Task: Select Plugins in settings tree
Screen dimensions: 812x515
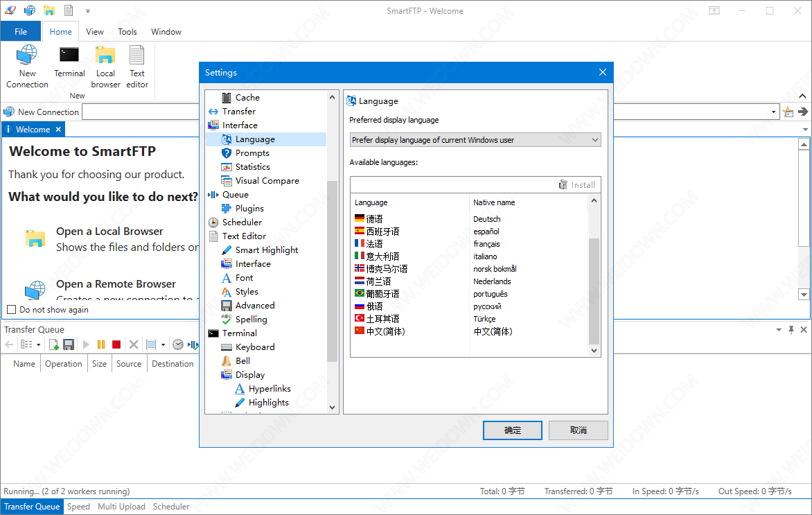Action: click(x=249, y=208)
